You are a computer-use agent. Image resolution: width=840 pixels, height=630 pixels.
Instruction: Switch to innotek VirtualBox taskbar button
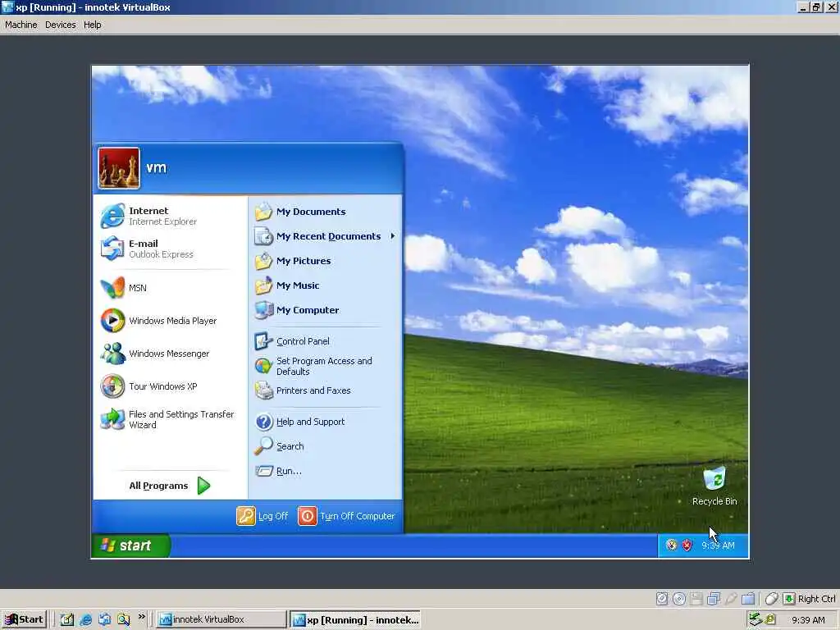point(221,619)
